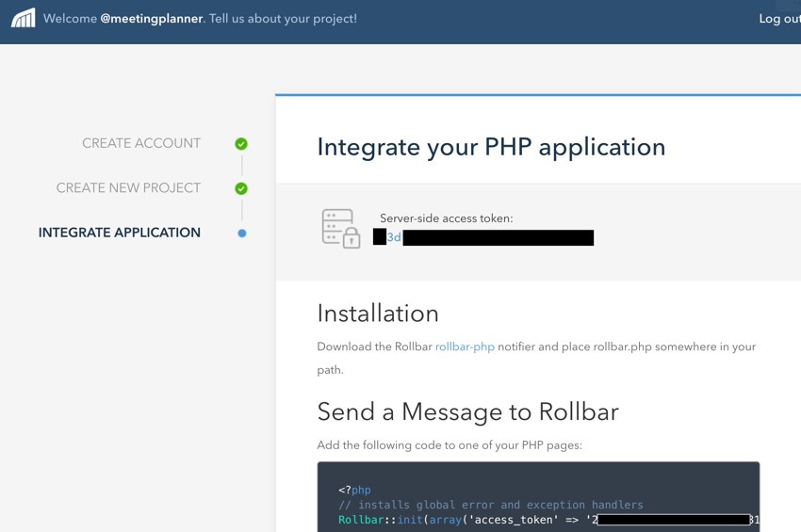
Task: Click the blue dot beside INTEGRATE APPLICATION
Action: [x=242, y=234]
